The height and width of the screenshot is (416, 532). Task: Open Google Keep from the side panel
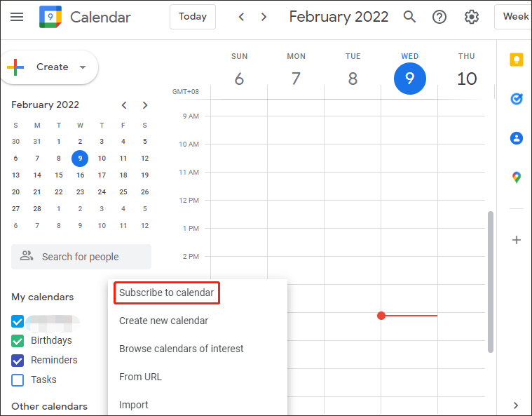pyautogui.click(x=517, y=60)
